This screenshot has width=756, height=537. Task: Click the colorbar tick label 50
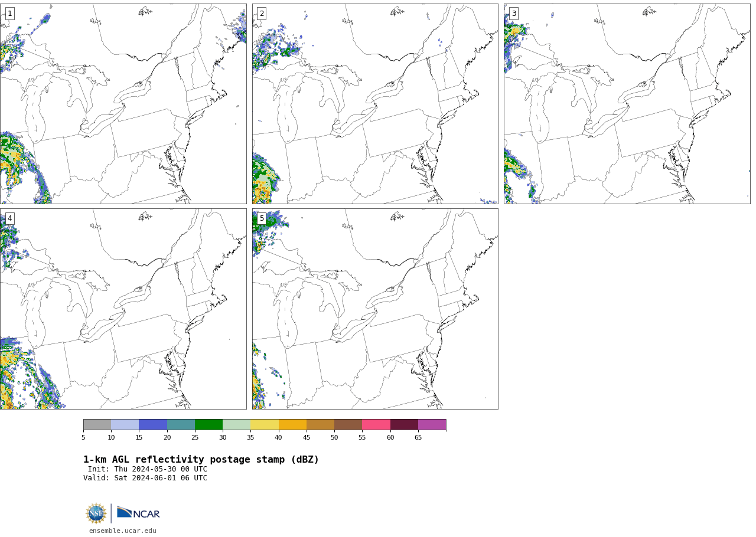[334, 437]
